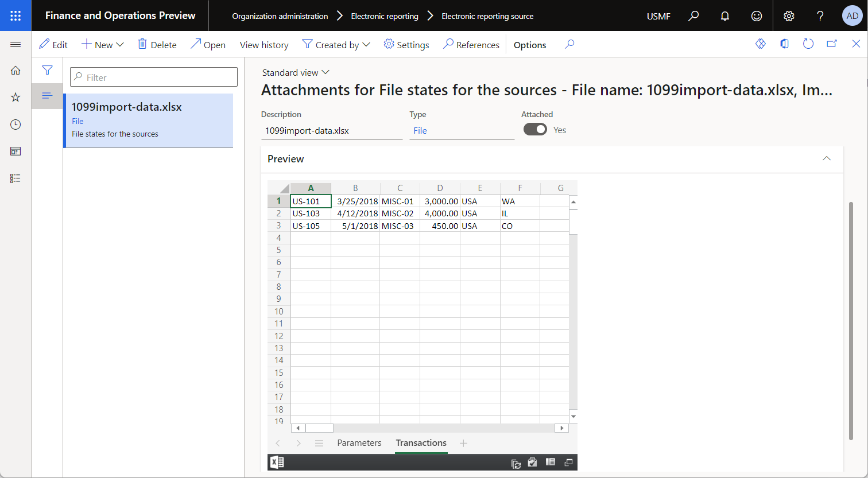The width and height of the screenshot is (868, 478).
Task: Expand the New dropdown on the action pane
Action: click(x=120, y=44)
